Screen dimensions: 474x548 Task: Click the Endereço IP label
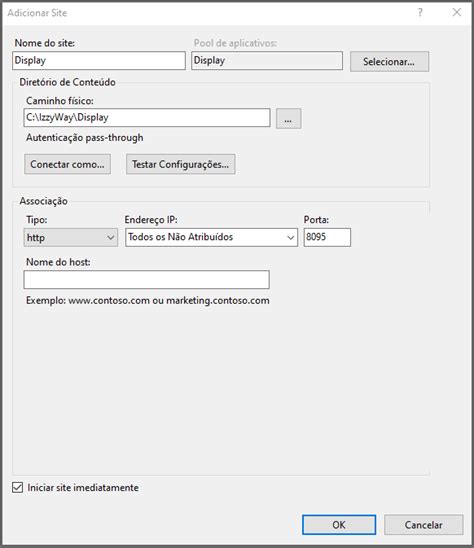[x=151, y=219]
